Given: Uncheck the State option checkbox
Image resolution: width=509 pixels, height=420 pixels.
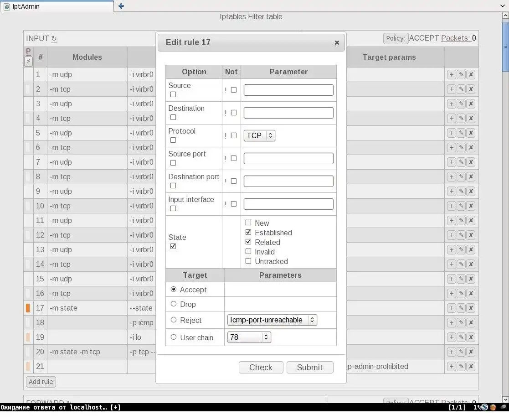Looking at the screenshot, I should [x=173, y=246].
